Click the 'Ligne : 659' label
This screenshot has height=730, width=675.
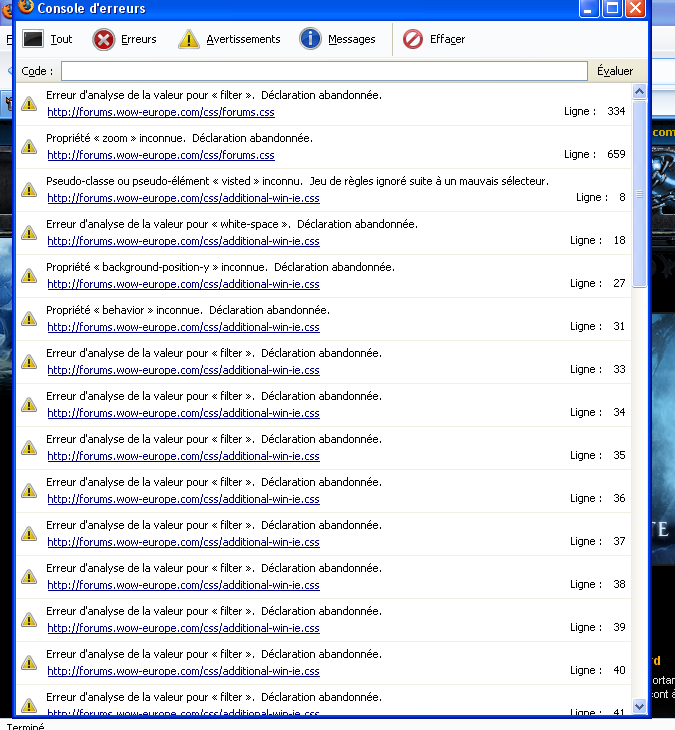pos(594,154)
